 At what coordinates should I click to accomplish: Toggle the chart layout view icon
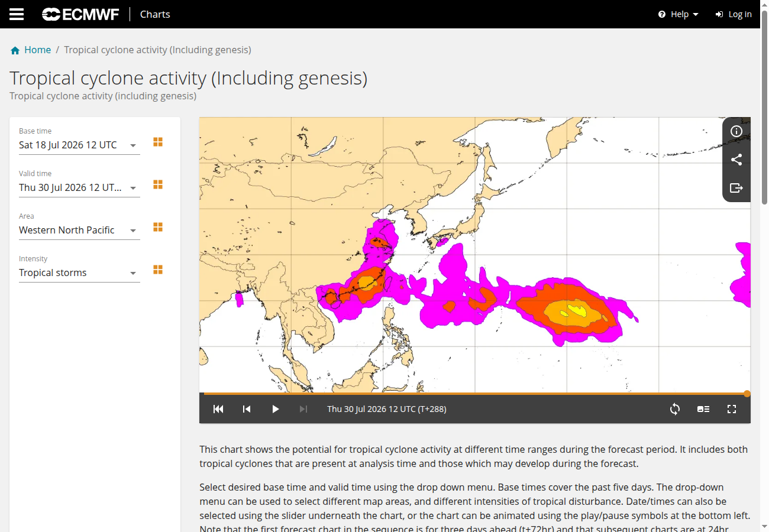pyautogui.click(x=703, y=409)
